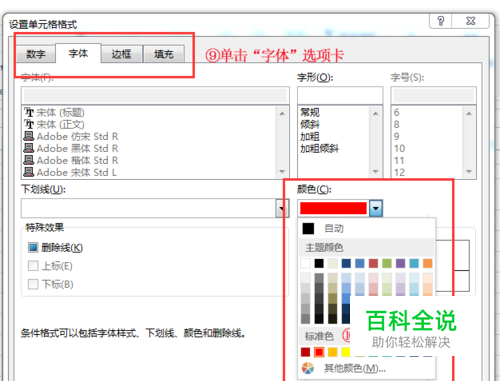The height and width of the screenshot is (381, 500).
Task: Toggle the 删除线 strikethrough checkbox
Action: (x=33, y=248)
